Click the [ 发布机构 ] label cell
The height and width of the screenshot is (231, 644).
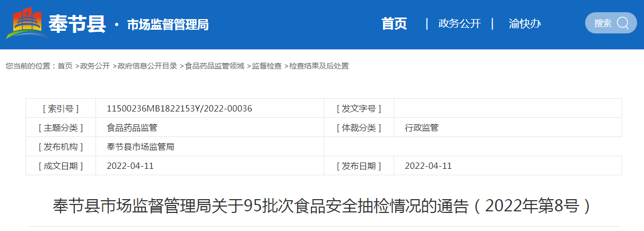(x=60, y=147)
